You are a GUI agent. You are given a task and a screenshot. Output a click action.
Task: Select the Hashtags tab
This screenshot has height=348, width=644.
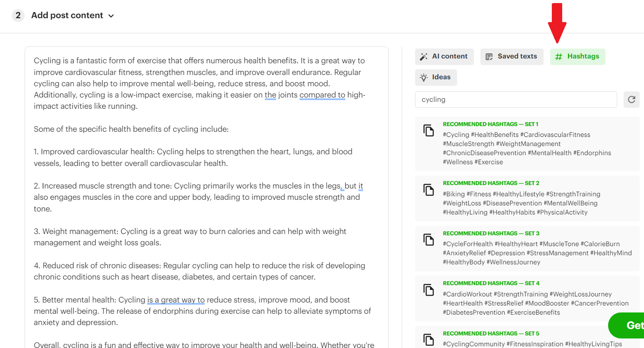[578, 56]
